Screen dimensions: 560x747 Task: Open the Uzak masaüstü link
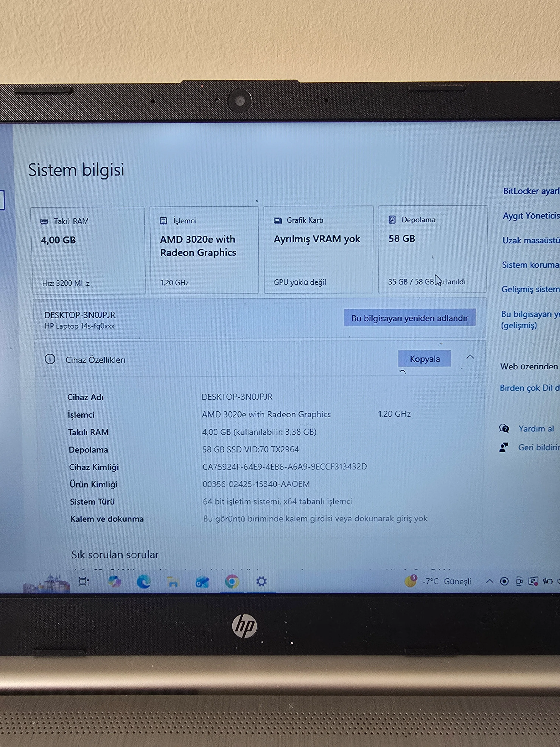coord(531,240)
